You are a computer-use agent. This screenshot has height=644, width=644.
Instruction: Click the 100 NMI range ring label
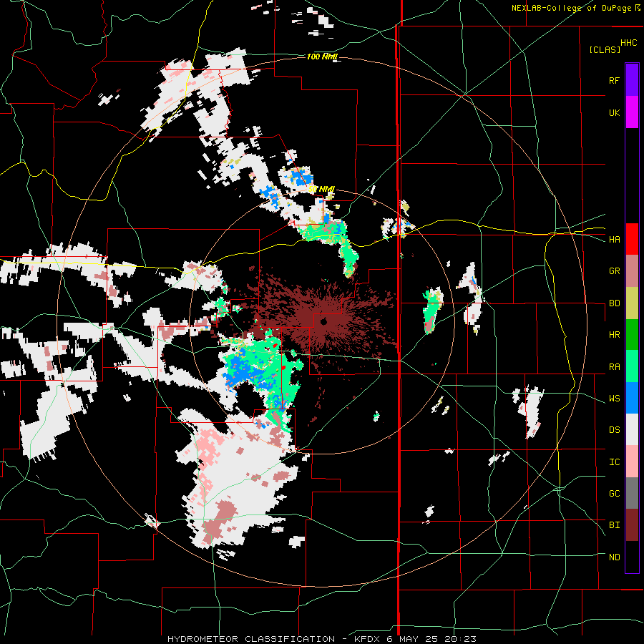322,57
